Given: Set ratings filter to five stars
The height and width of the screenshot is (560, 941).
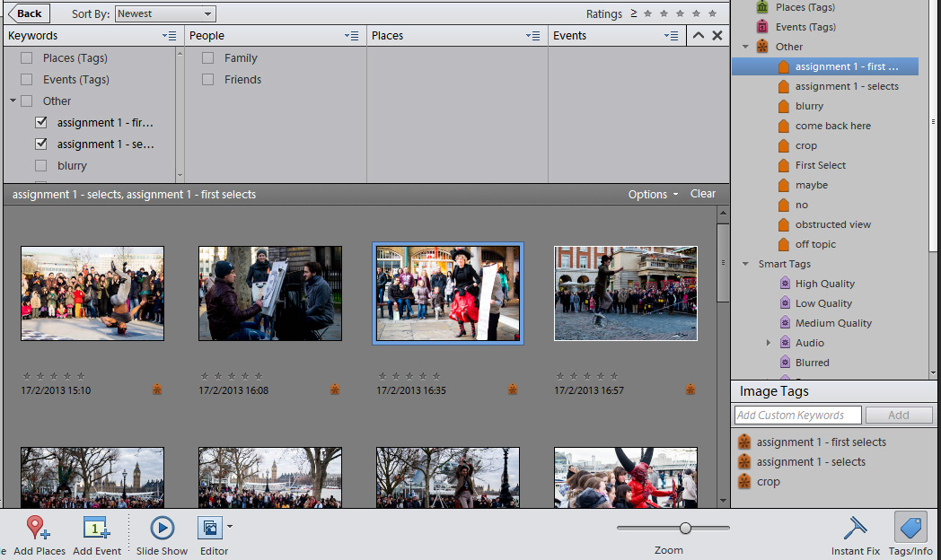Looking at the screenshot, I should (712, 13).
